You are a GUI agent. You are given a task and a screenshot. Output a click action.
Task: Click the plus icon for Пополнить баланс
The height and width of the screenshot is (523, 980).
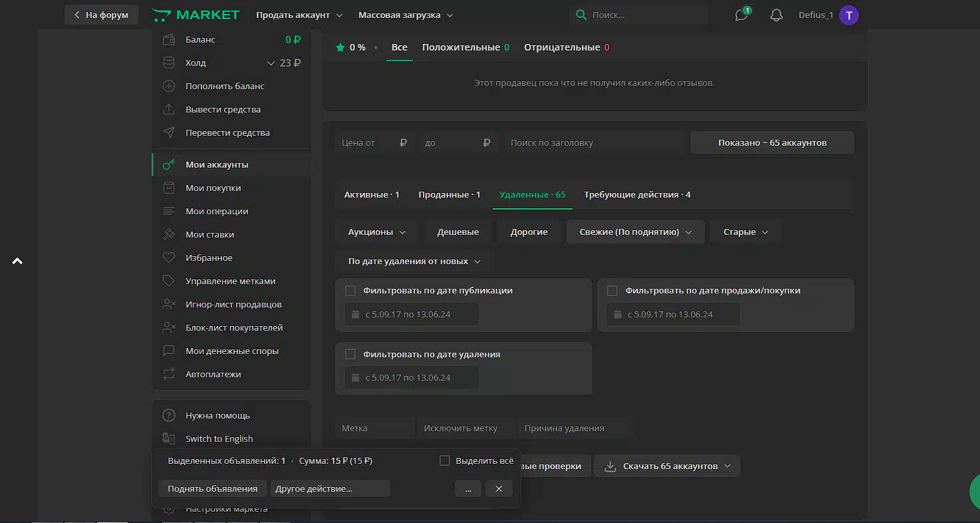(x=169, y=86)
